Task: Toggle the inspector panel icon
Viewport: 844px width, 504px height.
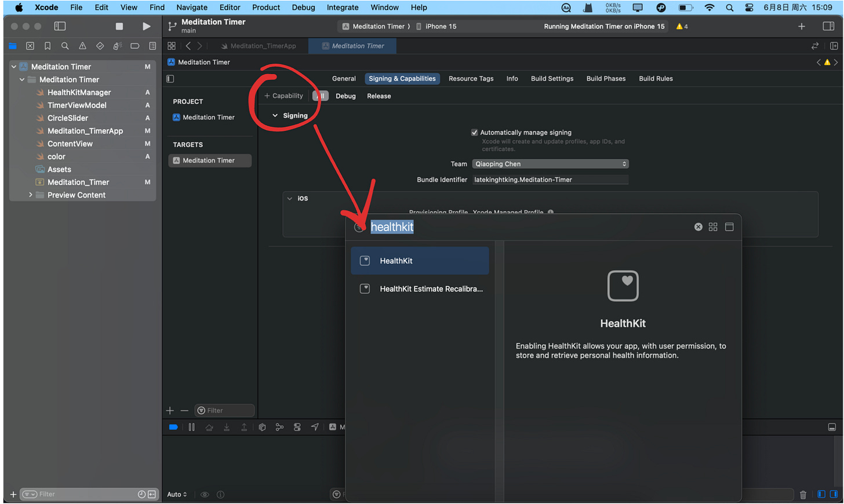Action: click(828, 26)
